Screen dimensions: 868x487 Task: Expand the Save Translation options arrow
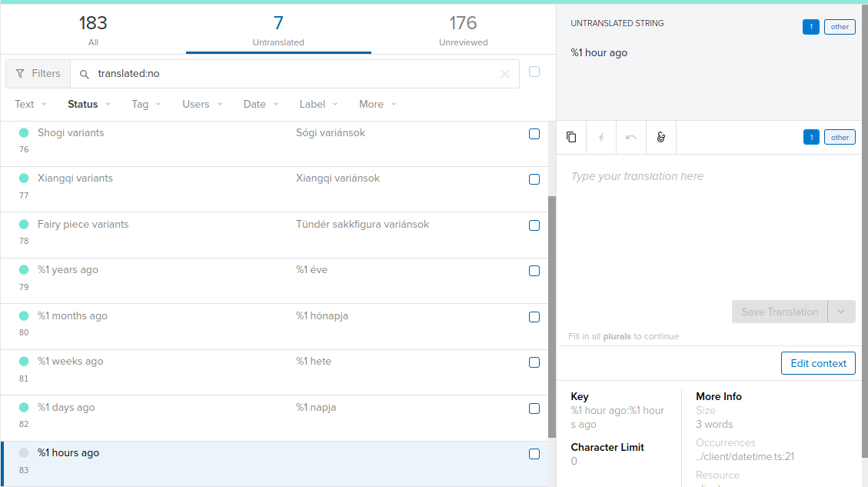click(841, 312)
